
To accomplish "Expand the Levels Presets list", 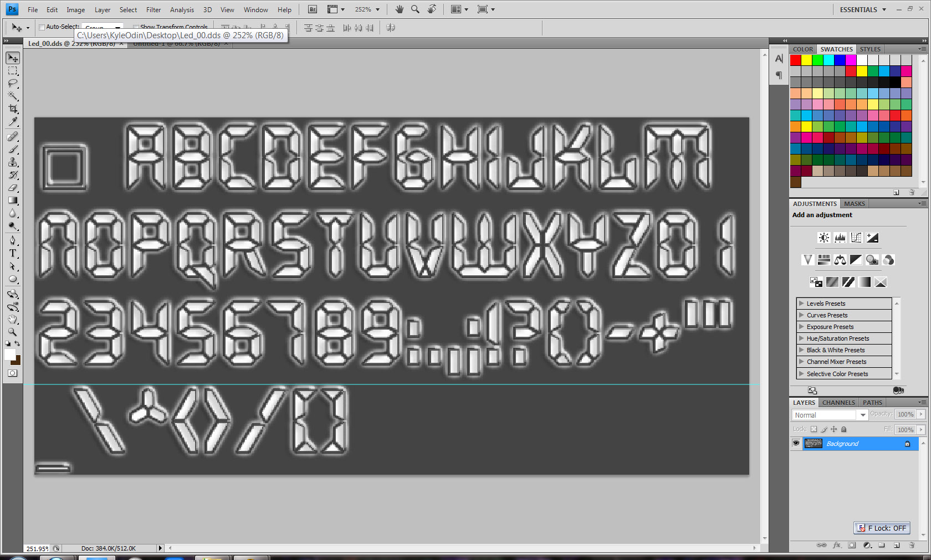I will click(x=801, y=304).
